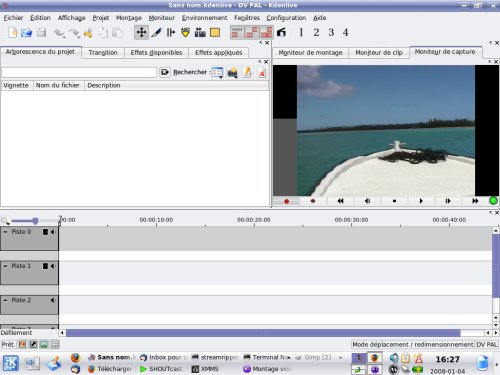
Task: Mute audio on Piste 2
Action: click(53, 300)
